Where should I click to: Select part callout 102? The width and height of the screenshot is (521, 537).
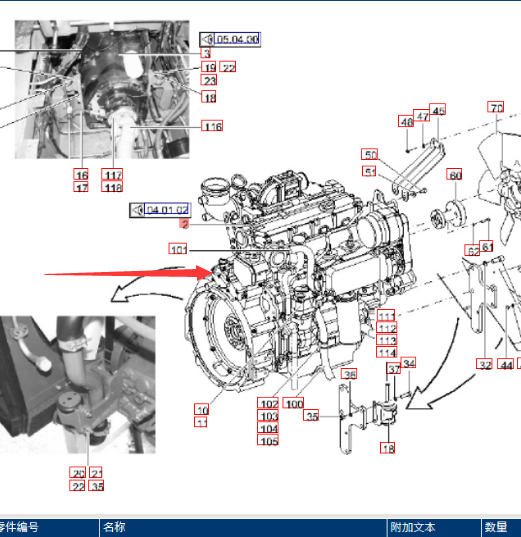pos(268,403)
